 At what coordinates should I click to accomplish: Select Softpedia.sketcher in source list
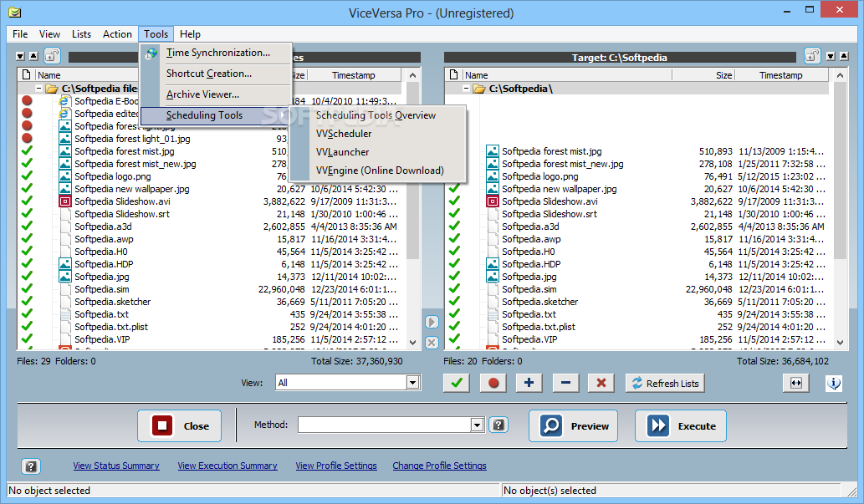pos(112,302)
